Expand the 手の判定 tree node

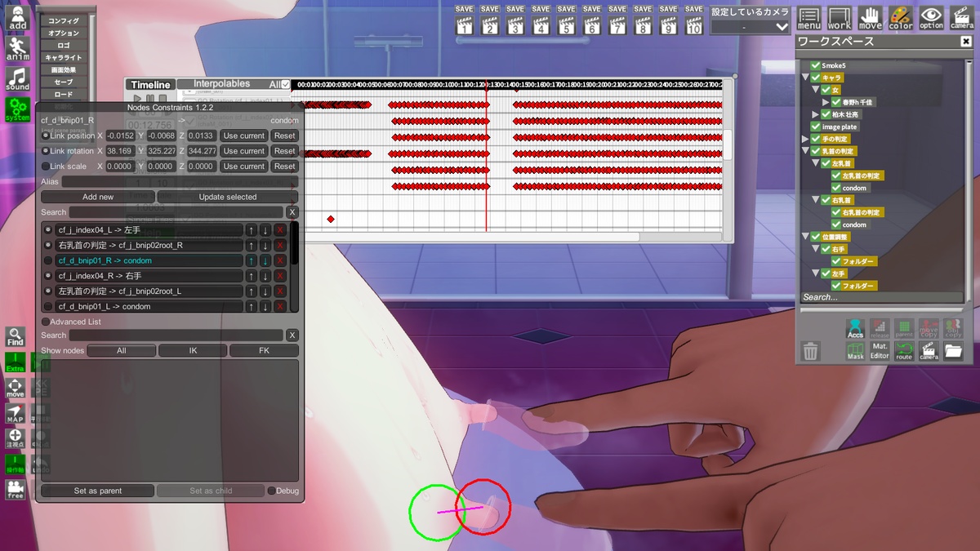tap(806, 139)
